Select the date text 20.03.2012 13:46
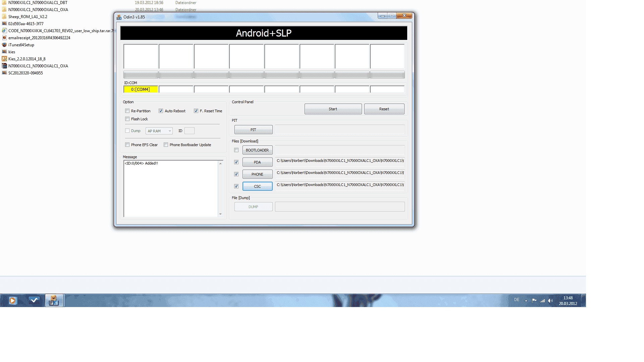The image size is (644, 362). pos(149,10)
